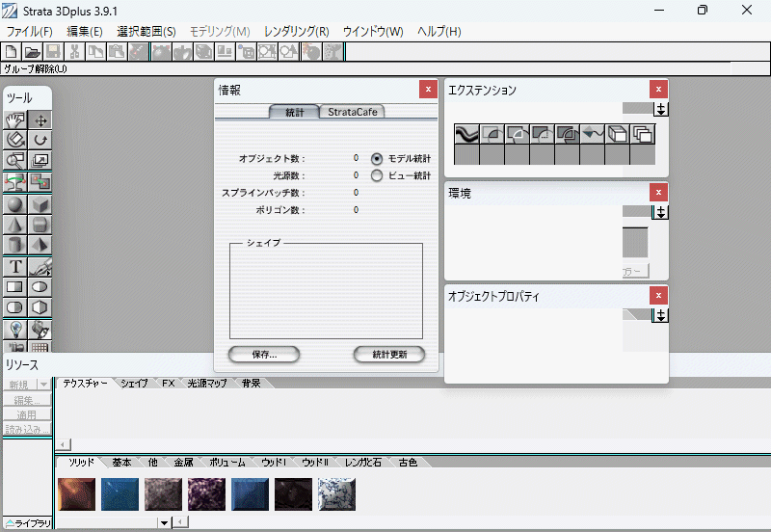771x532 pixels.
Task: Switch to the StrataCafe tab
Action: point(353,112)
